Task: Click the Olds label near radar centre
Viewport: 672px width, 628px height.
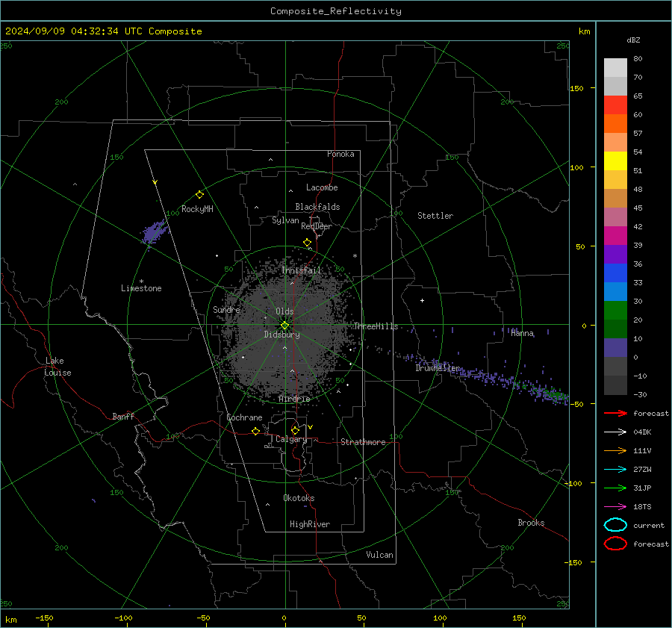Action: point(284,311)
